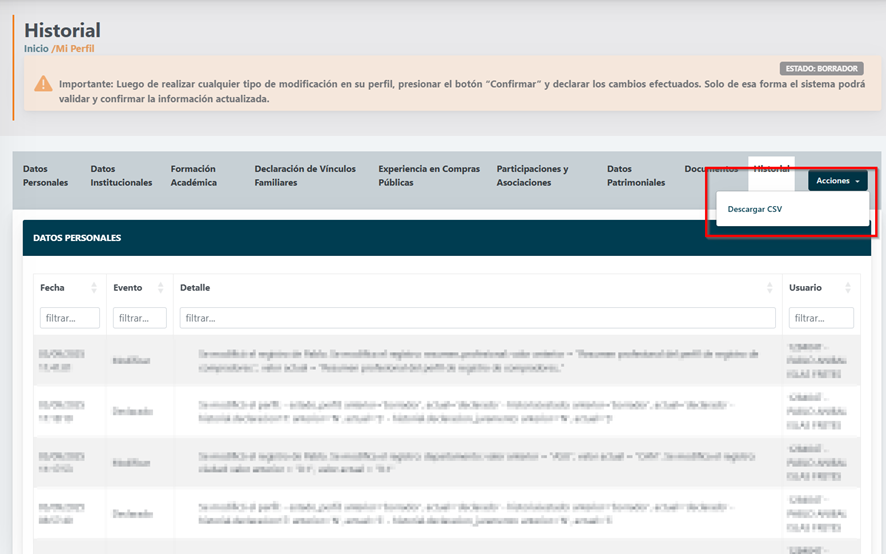Click the orange warning triangle icon
Image resolution: width=886 pixels, height=554 pixels.
[43, 84]
